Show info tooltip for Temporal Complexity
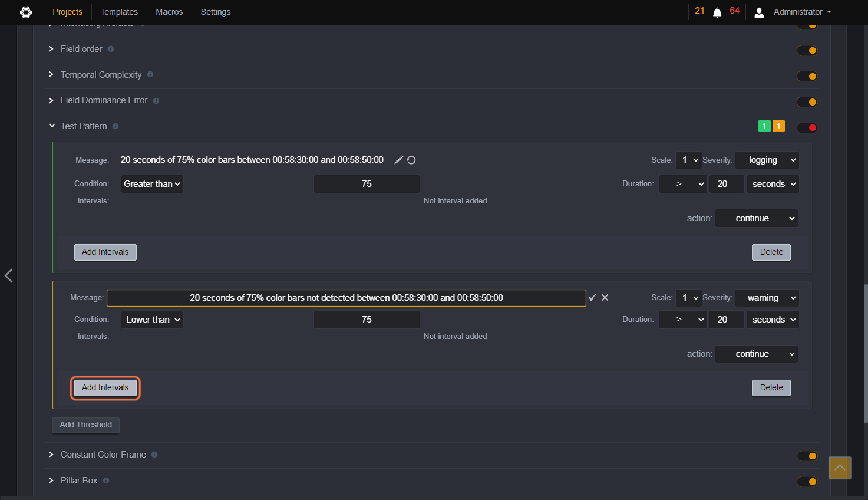 [x=150, y=74]
